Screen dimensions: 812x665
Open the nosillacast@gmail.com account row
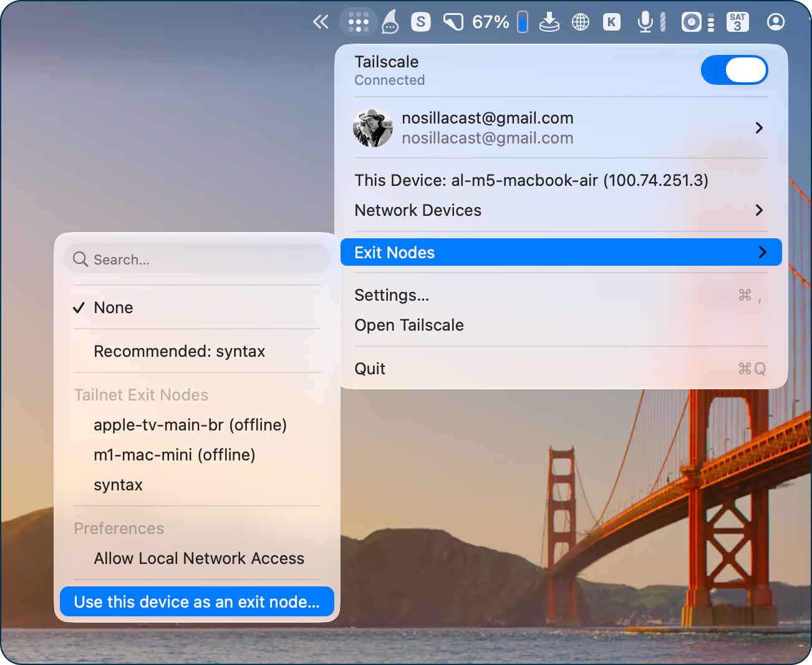click(561, 128)
